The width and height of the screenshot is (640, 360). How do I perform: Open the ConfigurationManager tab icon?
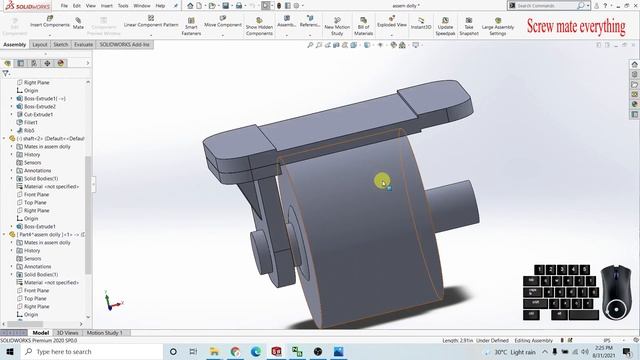(34, 63)
